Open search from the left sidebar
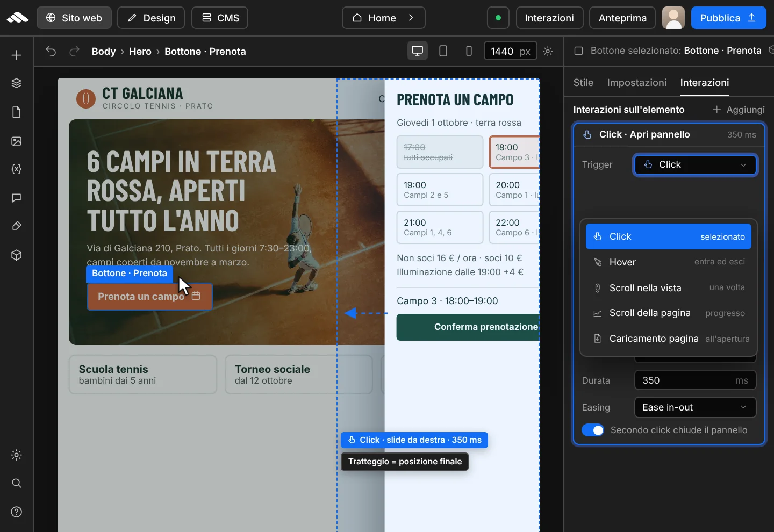Viewport: 774px width, 532px height. tap(17, 483)
